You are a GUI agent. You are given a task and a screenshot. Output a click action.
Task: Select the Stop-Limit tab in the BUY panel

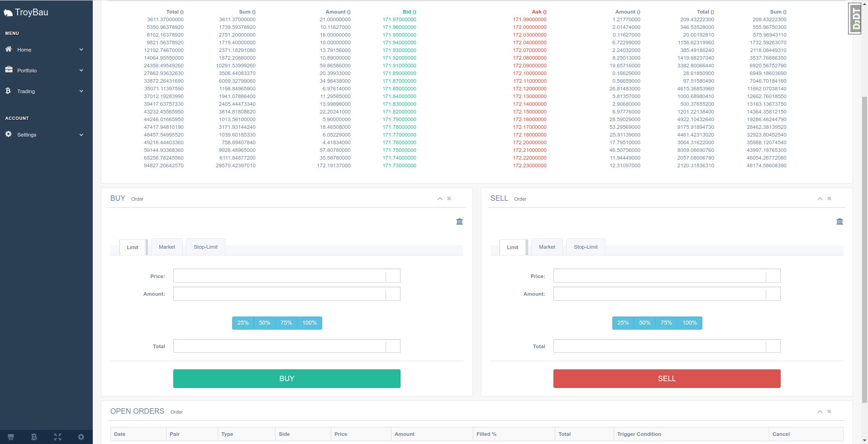(206, 247)
